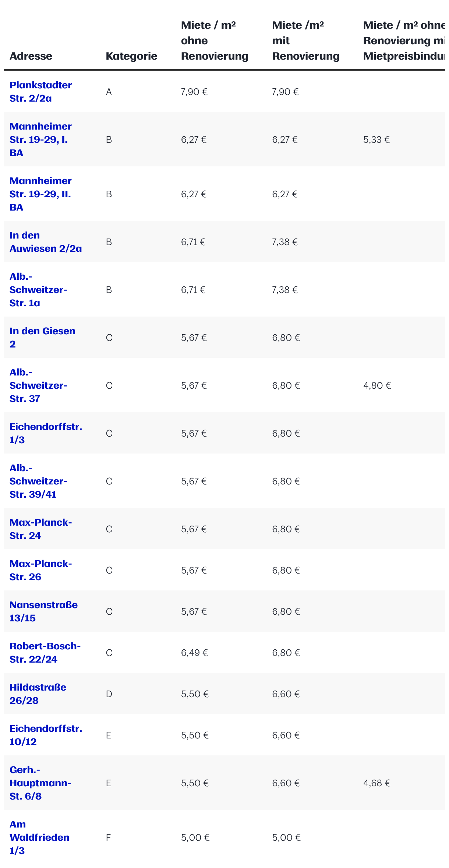Follow the Max-Planck-Str. 24 link
The image size is (449, 868).
pyautogui.click(x=41, y=529)
